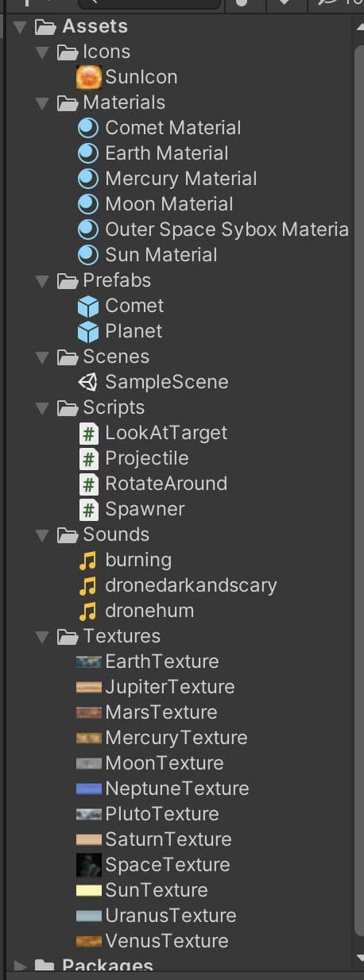The width and height of the screenshot is (364, 980).
Task: Select the NeptuneTexture blue thumbnail
Action: coord(89,789)
